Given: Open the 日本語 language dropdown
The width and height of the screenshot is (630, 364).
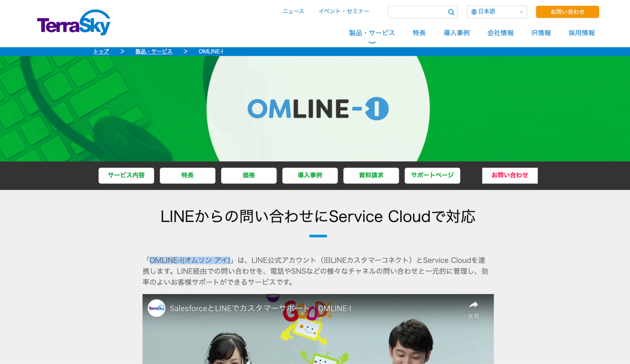Looking at the screenshot, I should (x=497, y=12).
